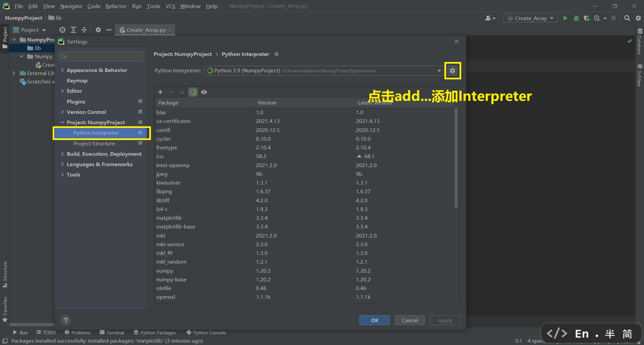Screen dimensions: 644x345
Task: Open the Conda package manager toggle icon
Action: click(193, 92)
